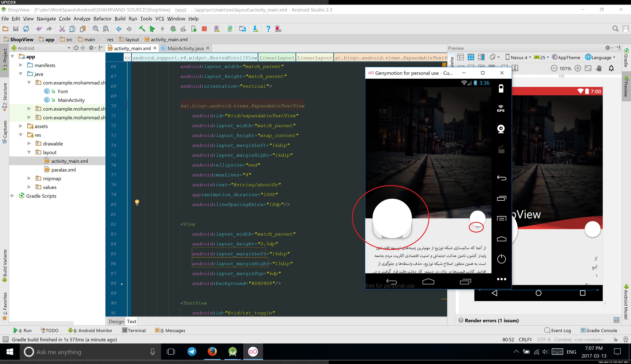Open the Event Log panel
Viewport: 631px width, 364px height.
558,330
